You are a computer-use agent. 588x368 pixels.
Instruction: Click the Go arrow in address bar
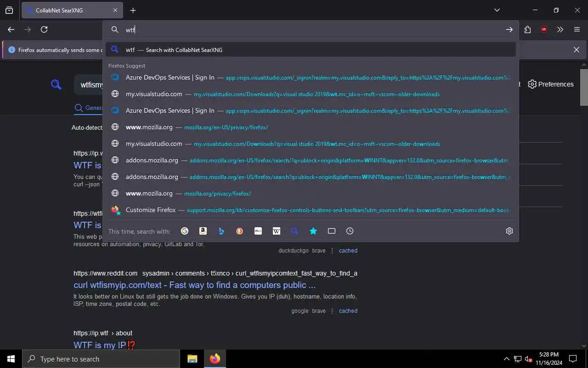[x=509, y=29]
